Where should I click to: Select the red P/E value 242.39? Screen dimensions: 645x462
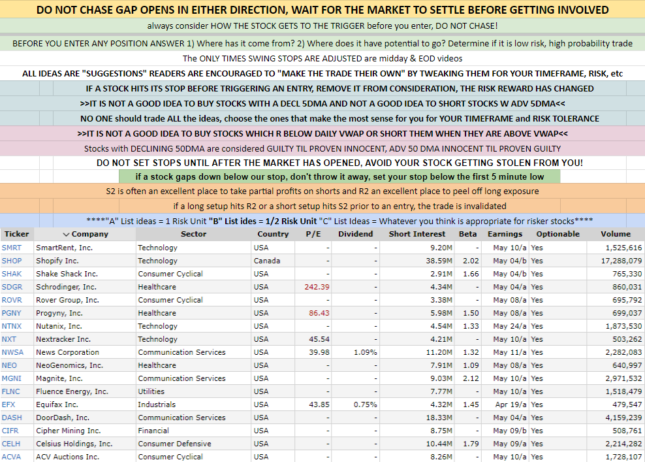[x=317, y=287]
